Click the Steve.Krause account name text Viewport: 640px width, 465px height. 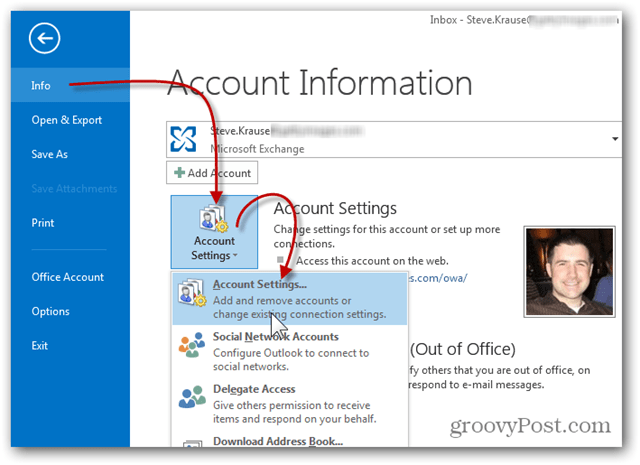point(240,131)
